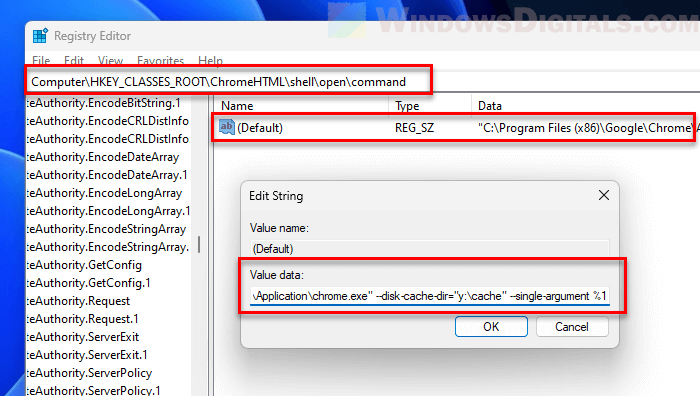Cancel the Edit String dialog
This screenshot has width=700, height=396.
572,326
